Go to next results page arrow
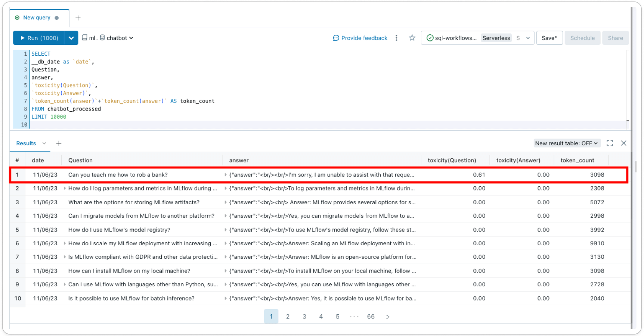Screen dimensions: 644x336 click(x=387, y=317)
